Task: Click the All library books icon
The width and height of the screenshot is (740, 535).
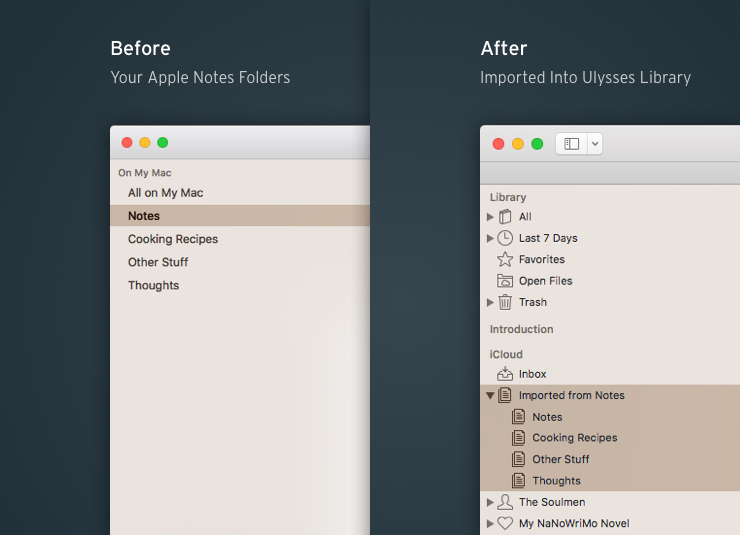Action: pyautogui.click(x=505, y=217)
